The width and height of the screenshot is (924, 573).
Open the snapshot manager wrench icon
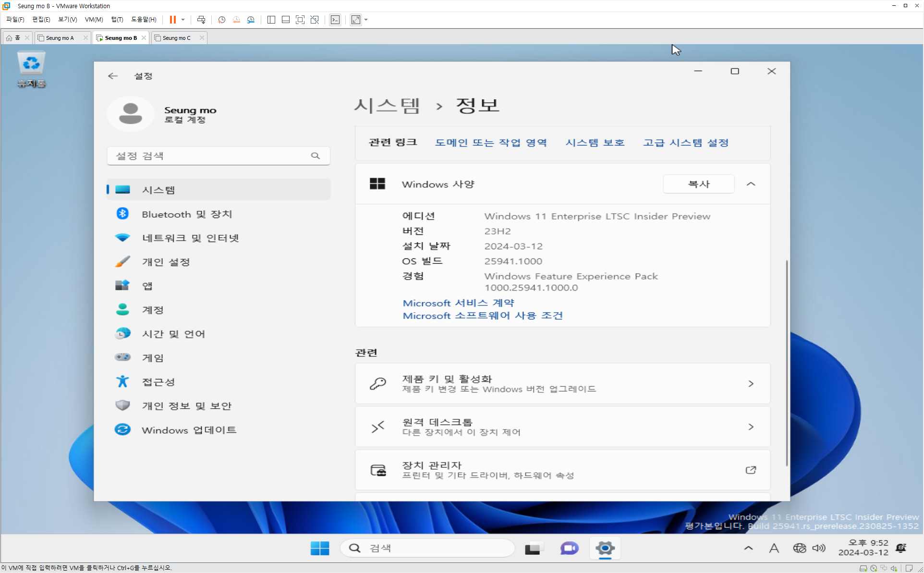pos(251,20)
